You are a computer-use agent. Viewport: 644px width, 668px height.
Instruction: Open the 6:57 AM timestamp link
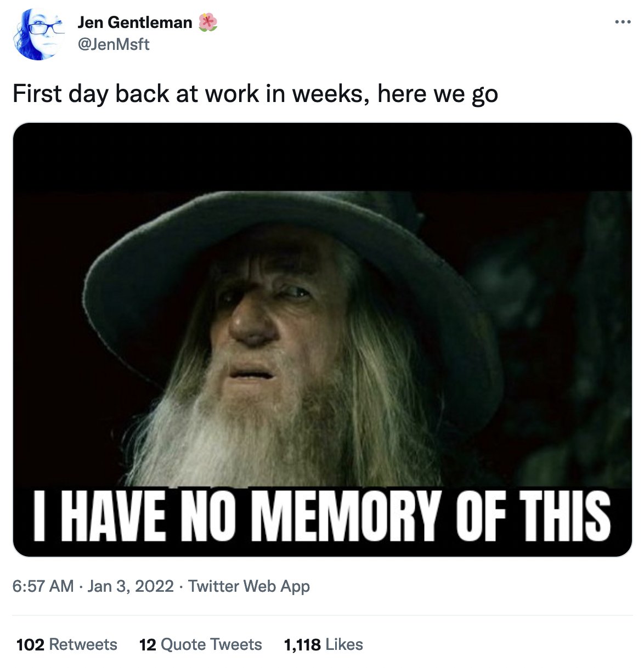pos(43,586)
